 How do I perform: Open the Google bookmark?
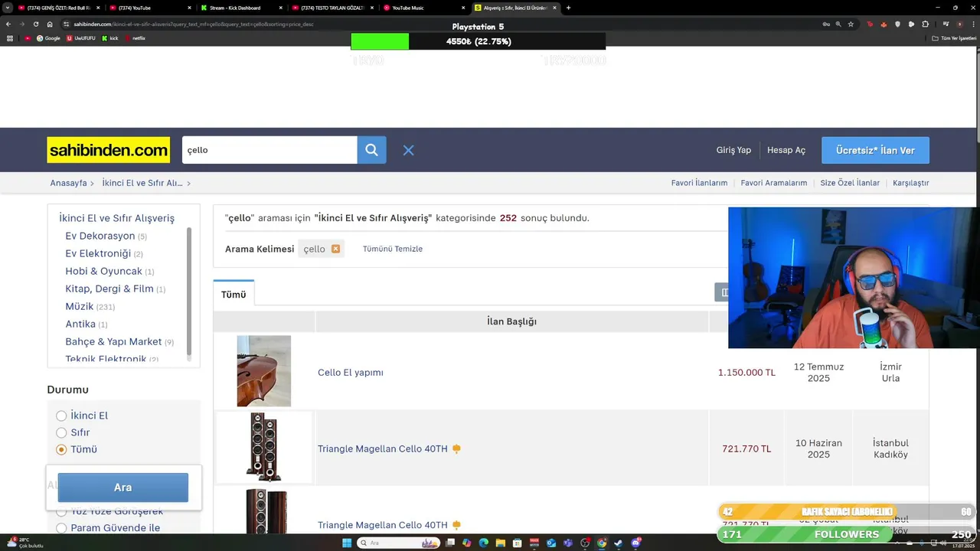tap(48, 38)
